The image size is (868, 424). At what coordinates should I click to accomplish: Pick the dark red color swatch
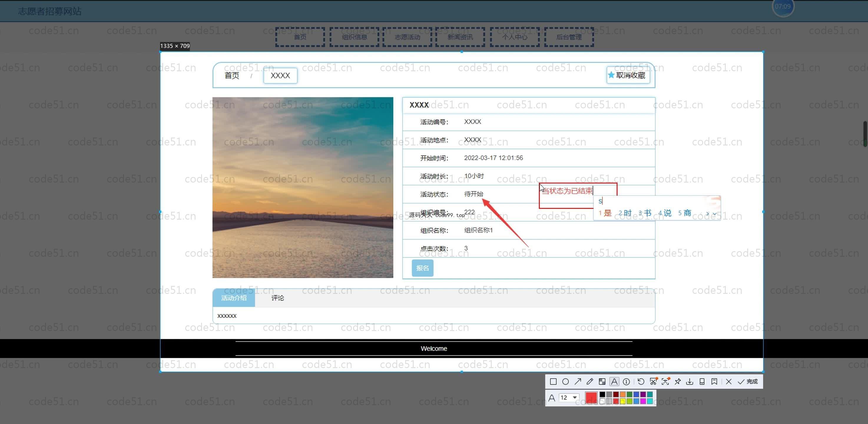point(616,394)
